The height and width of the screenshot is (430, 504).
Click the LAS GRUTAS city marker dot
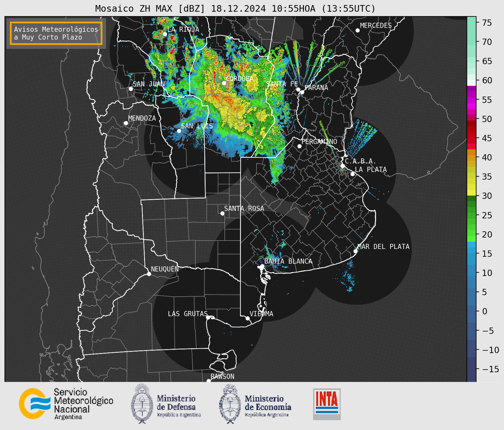[208, 318]
